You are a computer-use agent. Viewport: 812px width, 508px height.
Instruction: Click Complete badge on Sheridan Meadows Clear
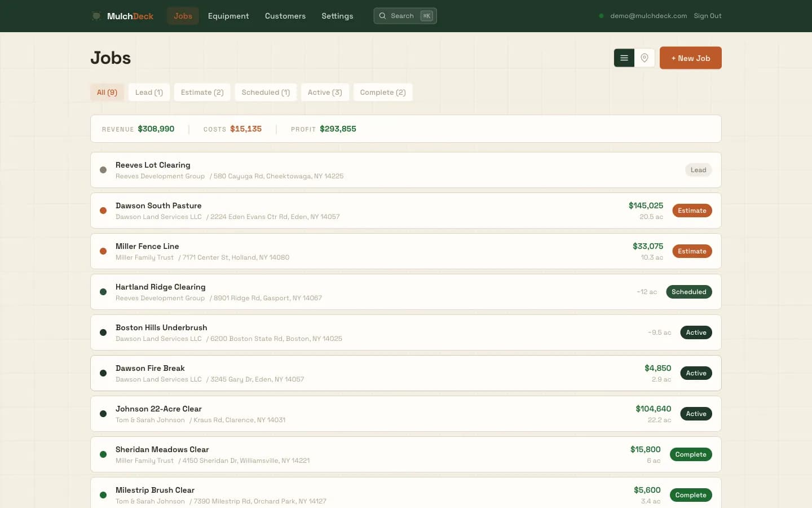pyautogui.click(x=691, y=454)
